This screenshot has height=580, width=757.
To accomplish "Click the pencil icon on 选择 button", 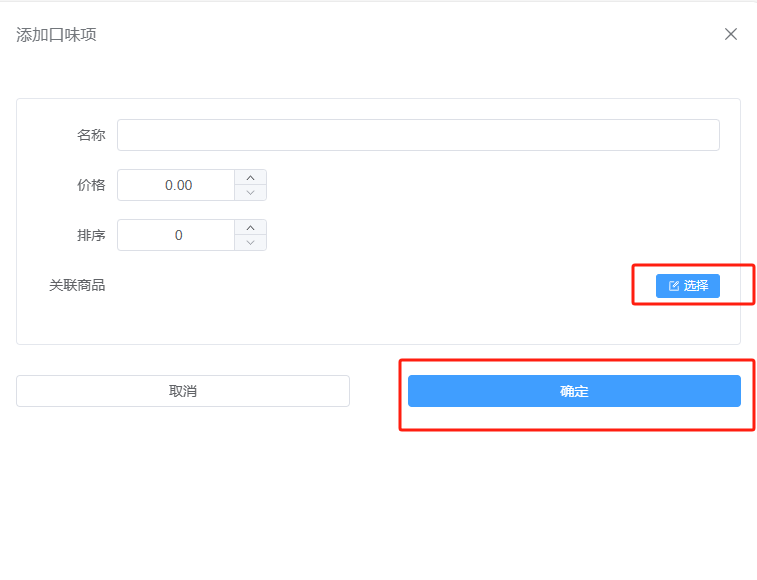I will coord(674,286).
